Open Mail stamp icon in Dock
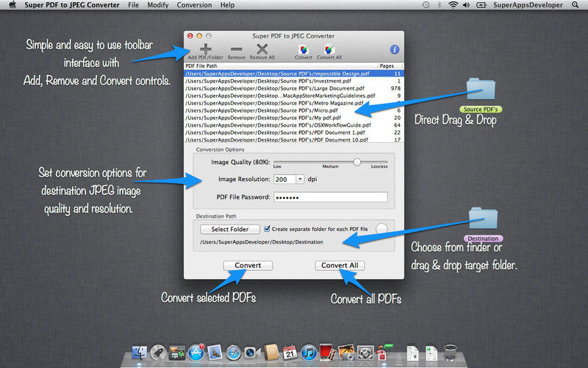 coord(215,353)
